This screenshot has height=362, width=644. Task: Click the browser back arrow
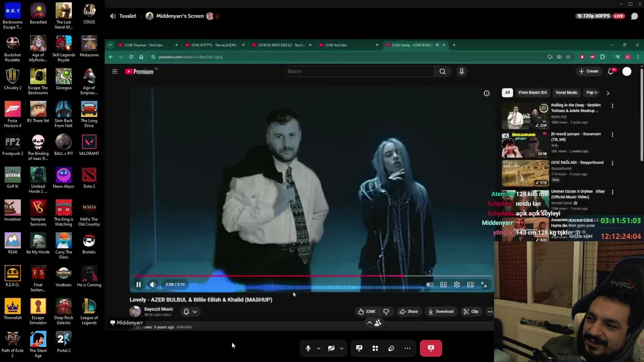(111, 57)
